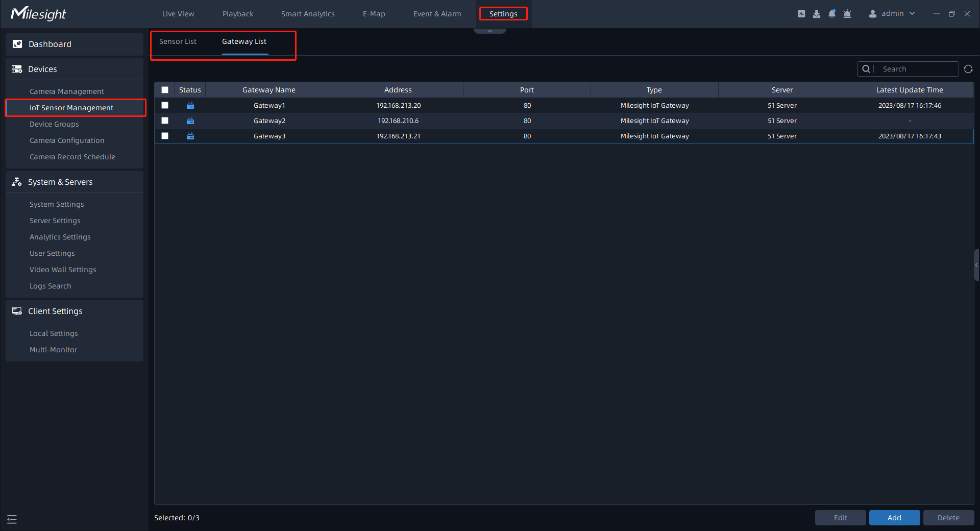Switch to the Sensor List tab

(178, 41)
